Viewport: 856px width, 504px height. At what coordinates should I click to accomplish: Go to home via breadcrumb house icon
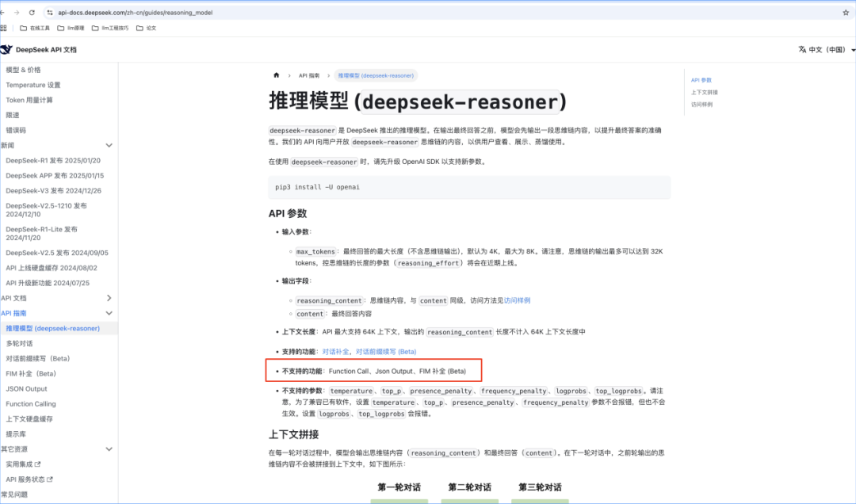click(277, 75)
